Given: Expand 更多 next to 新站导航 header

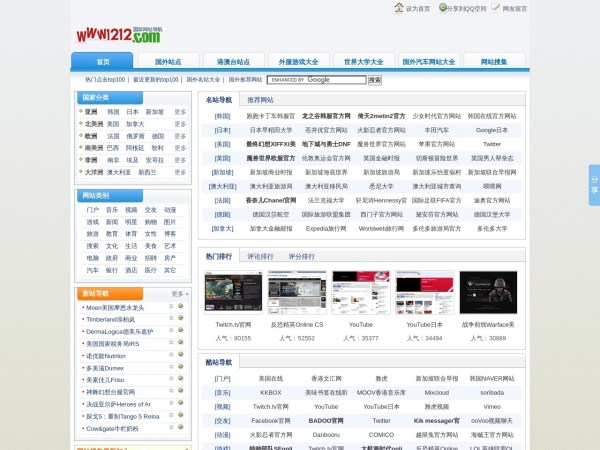Looking at the screenshot, I should (x=179, y=294).
